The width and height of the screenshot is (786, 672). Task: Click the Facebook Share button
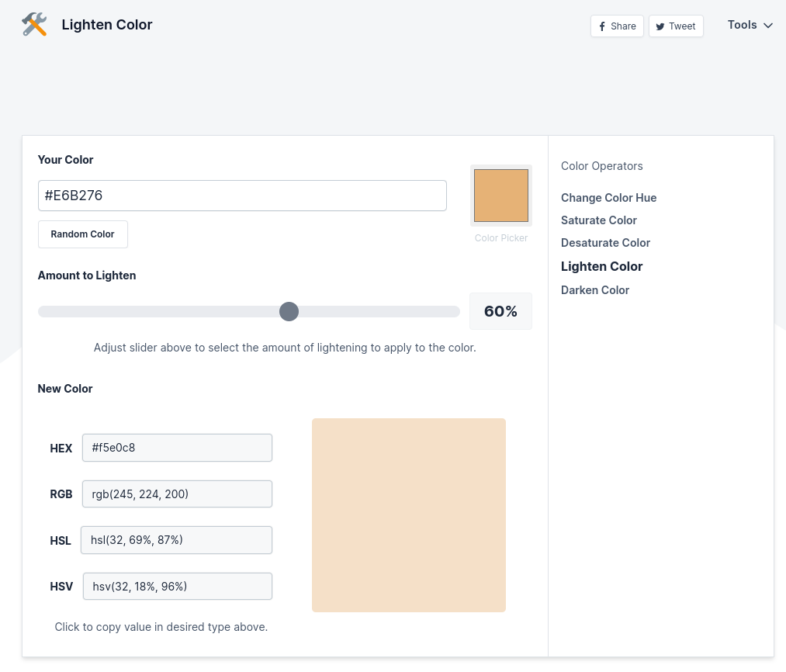click(617, 26)
